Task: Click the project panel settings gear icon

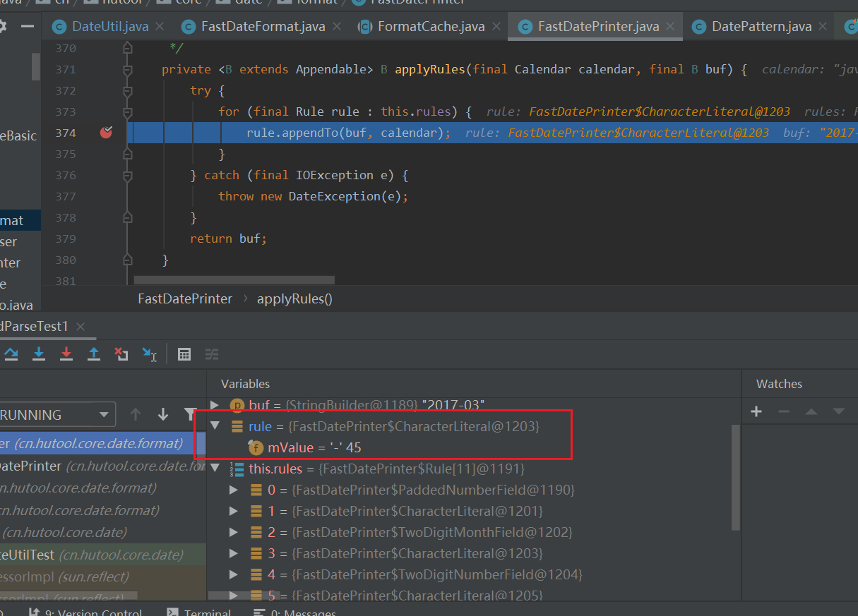Action: pos(3,26)
